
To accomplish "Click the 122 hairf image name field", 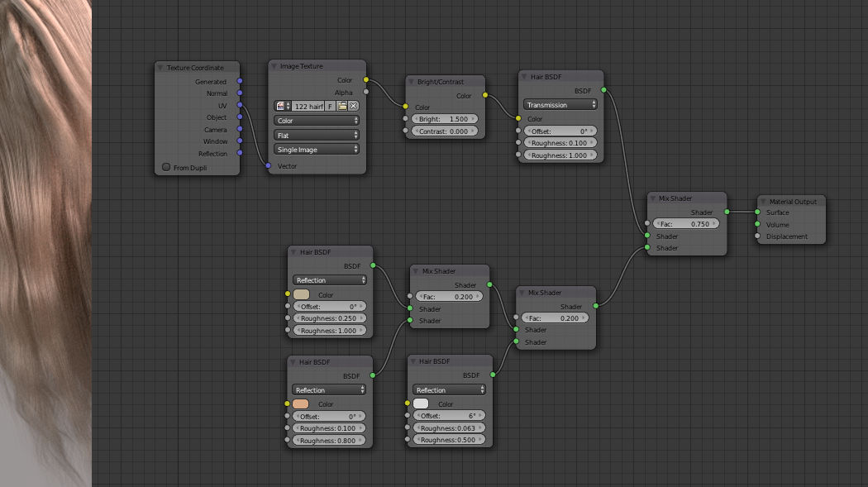I will 308,106.
